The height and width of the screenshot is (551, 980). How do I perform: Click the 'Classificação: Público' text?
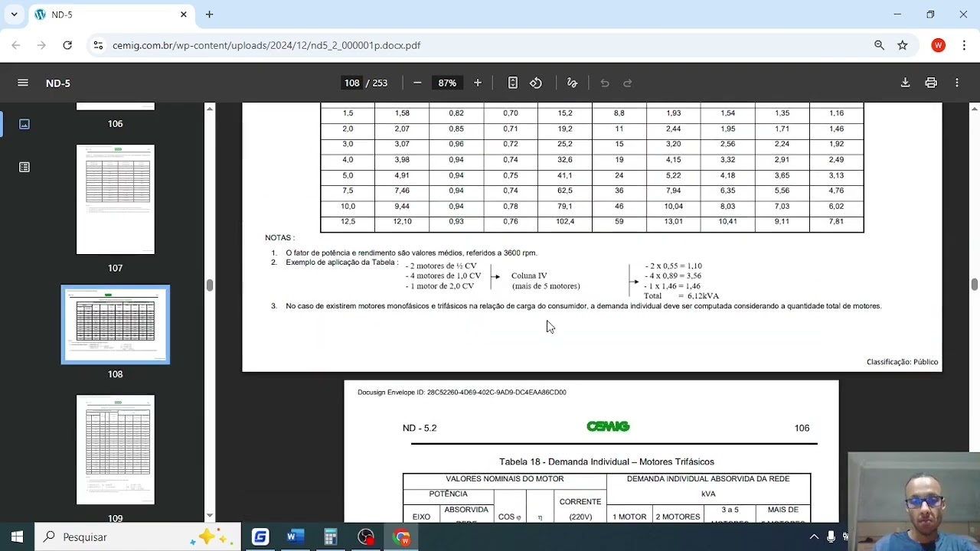[x=902, y=362]
